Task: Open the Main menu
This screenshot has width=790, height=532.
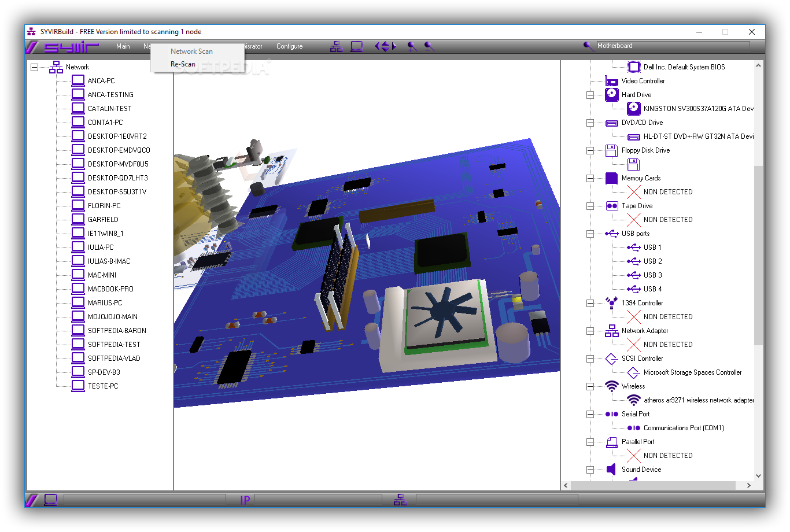Action: point(123,46)
